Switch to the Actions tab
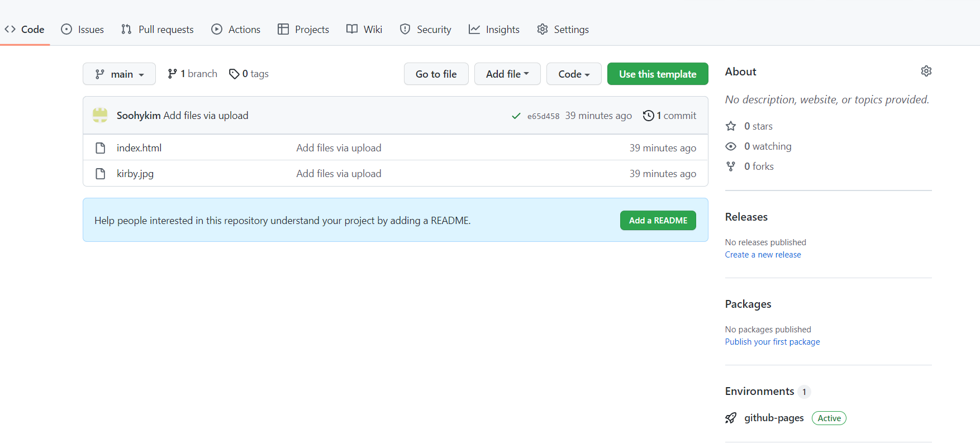The height and width of the screenshot is (448, 980). (x=236, y=30)
